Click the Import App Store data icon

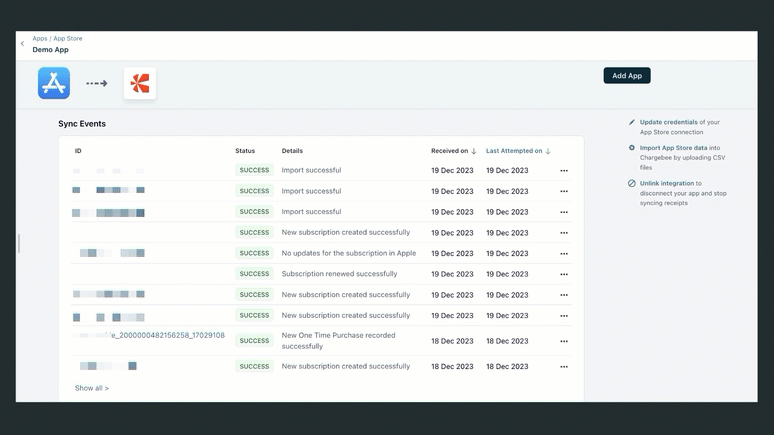click(x=632, y=148)
